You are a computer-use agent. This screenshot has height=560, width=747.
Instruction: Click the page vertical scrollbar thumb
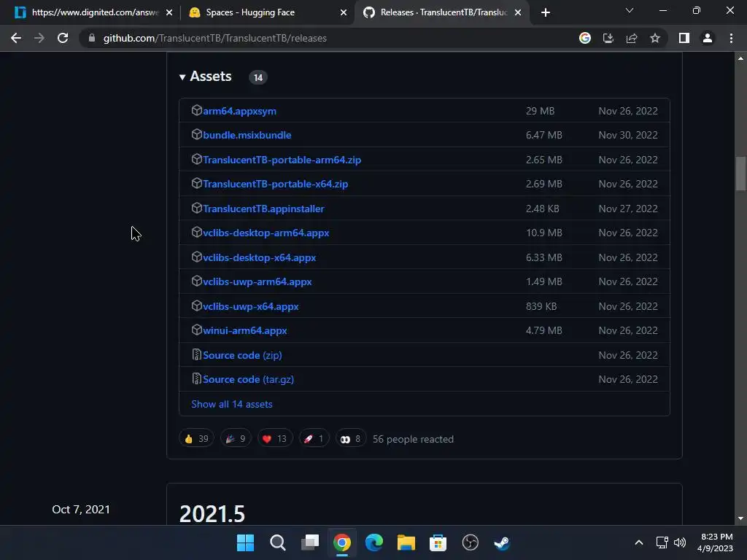pos(740,174)
